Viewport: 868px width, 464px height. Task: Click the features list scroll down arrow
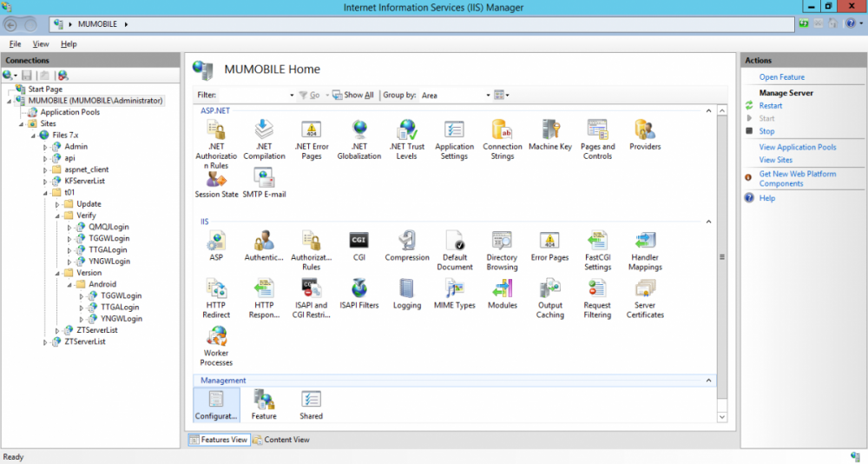(722, 417)
